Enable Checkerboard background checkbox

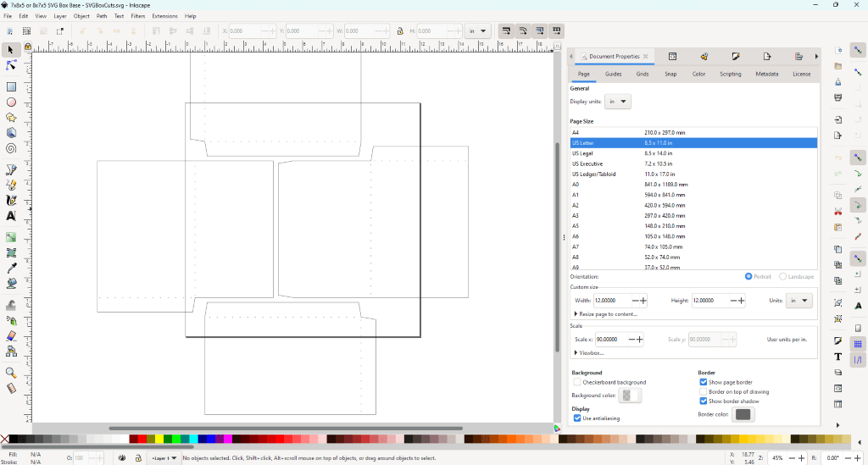(577, 382)
